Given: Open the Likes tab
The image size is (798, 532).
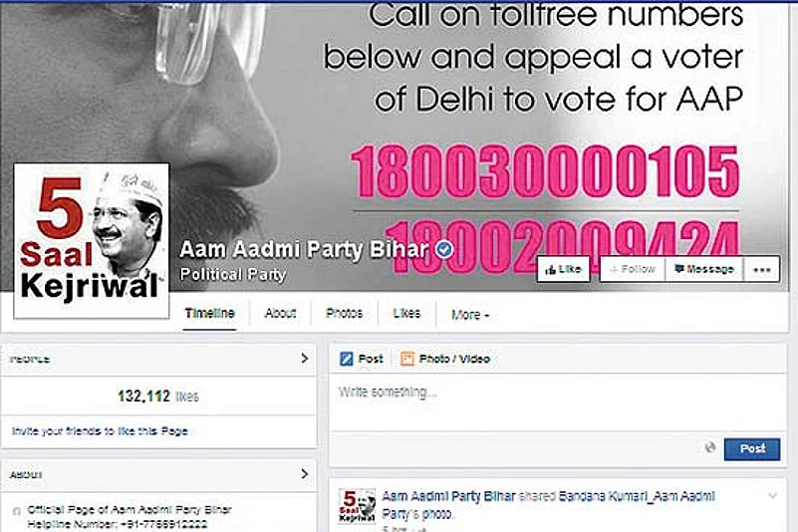Looking at the screenshot, I should (x=406, y=313).
